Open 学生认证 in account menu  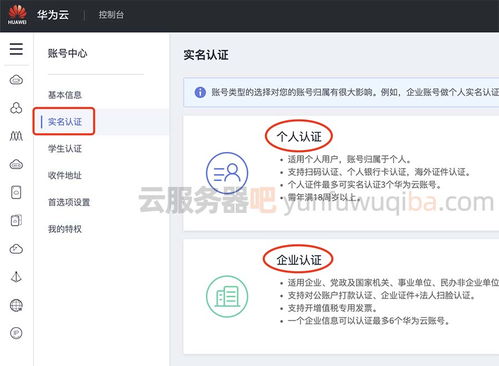click(x=65, y=149)
